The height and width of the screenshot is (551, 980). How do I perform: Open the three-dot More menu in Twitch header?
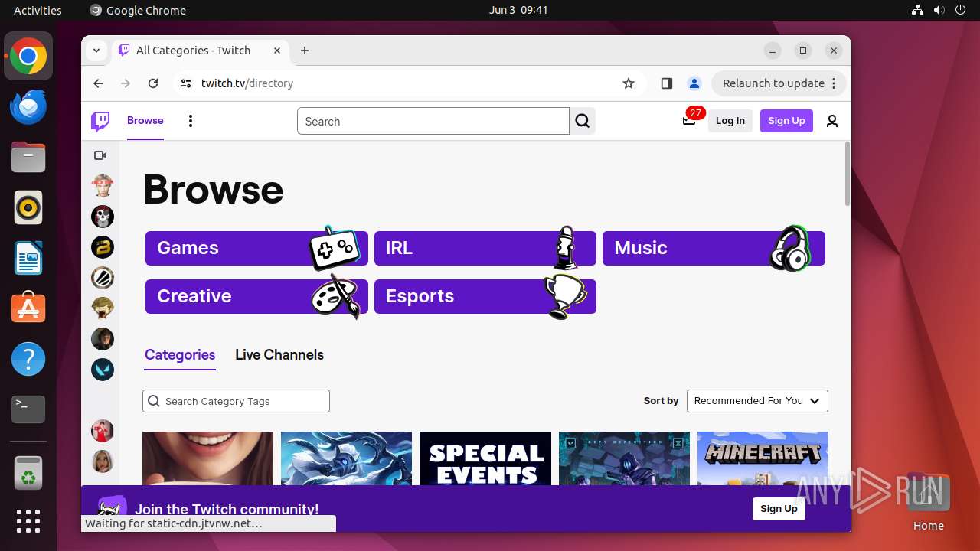tap(191, 121)
